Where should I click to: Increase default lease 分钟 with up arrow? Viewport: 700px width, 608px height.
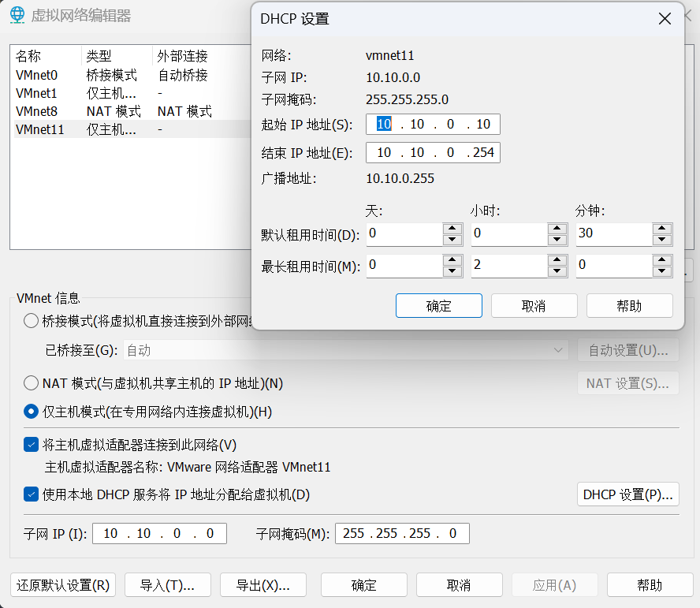coord(663,229)
